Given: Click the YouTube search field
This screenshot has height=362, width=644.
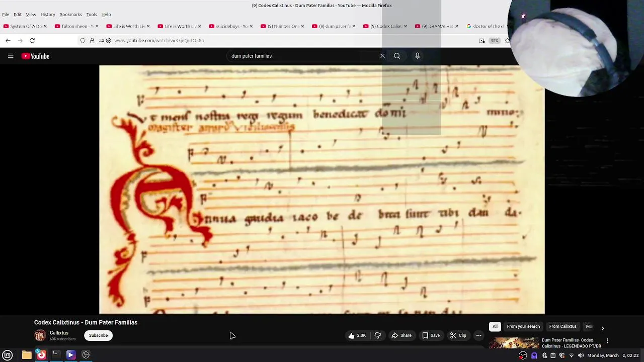Looking at the screenshot, I should click(x=302, y=56).
